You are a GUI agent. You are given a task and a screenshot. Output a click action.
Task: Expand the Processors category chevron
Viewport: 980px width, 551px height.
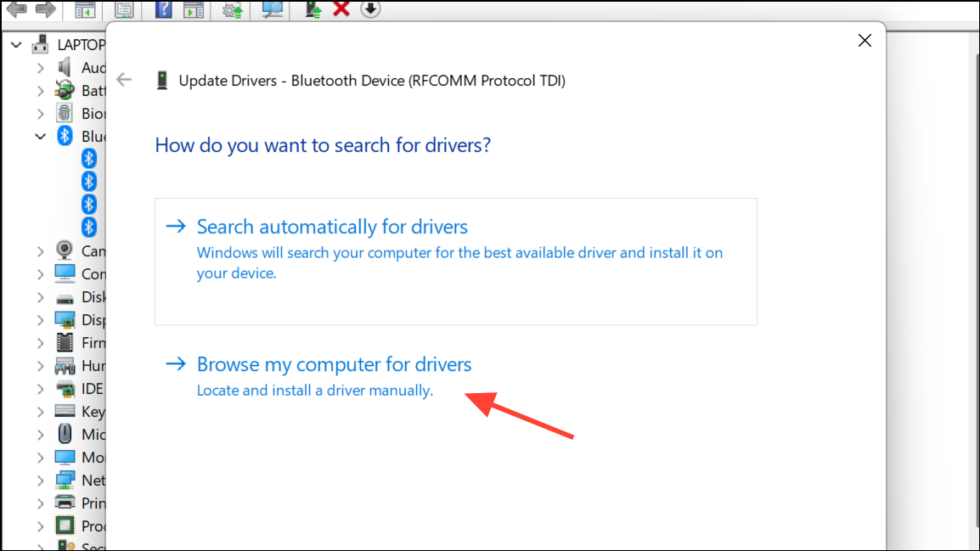pyautogui.click(x=40, y=526)
